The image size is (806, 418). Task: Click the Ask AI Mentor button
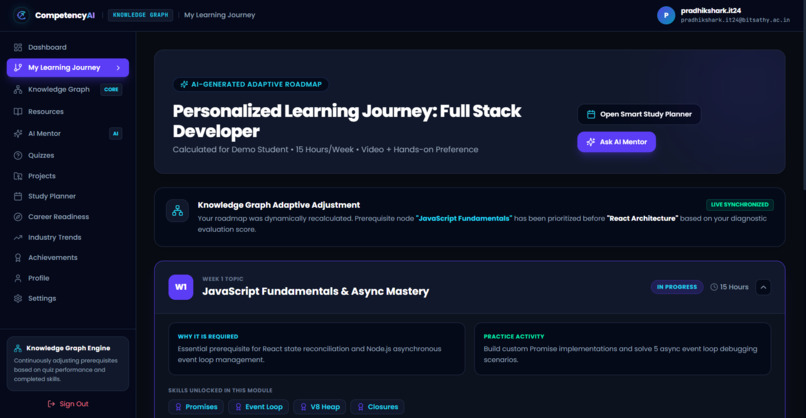pos(616,142)
